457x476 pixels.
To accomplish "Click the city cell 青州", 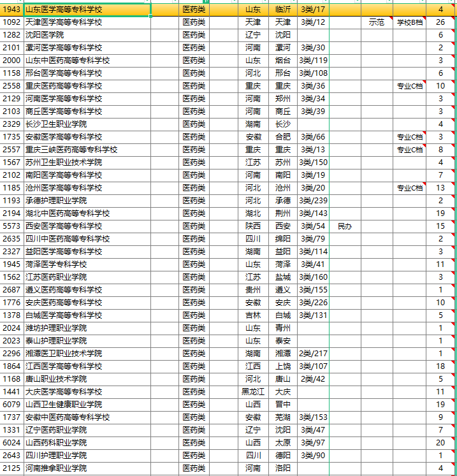I will (283, 328).
